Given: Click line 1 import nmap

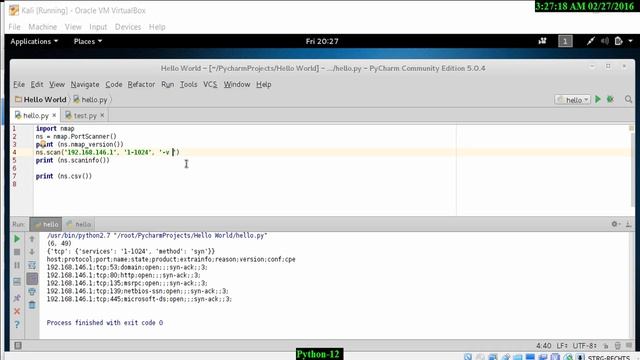Looking at the screenshot, I should pos(55,129).
